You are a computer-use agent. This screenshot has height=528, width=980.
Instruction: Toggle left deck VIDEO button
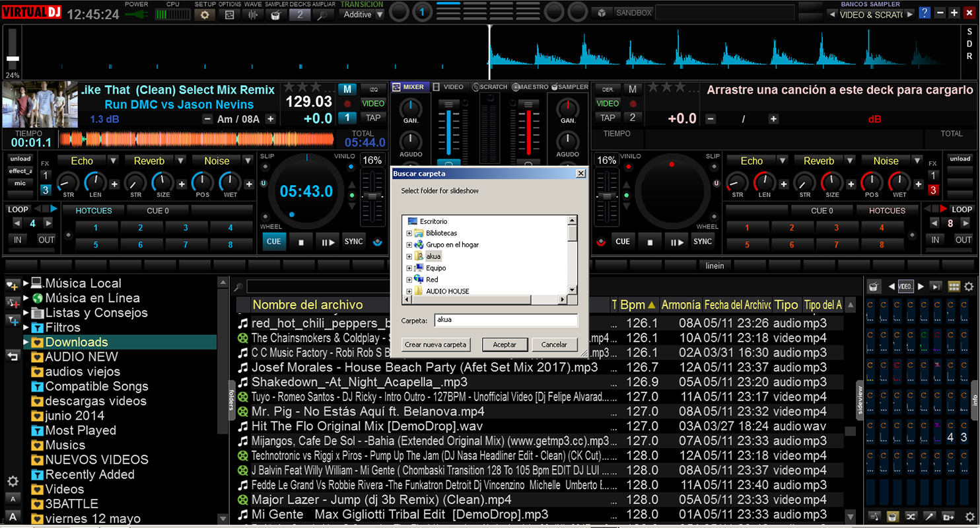[373, 104]
